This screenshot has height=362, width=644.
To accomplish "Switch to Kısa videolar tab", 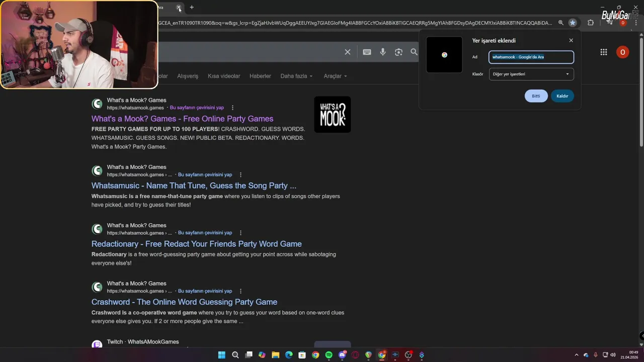I will click(224, 76).
